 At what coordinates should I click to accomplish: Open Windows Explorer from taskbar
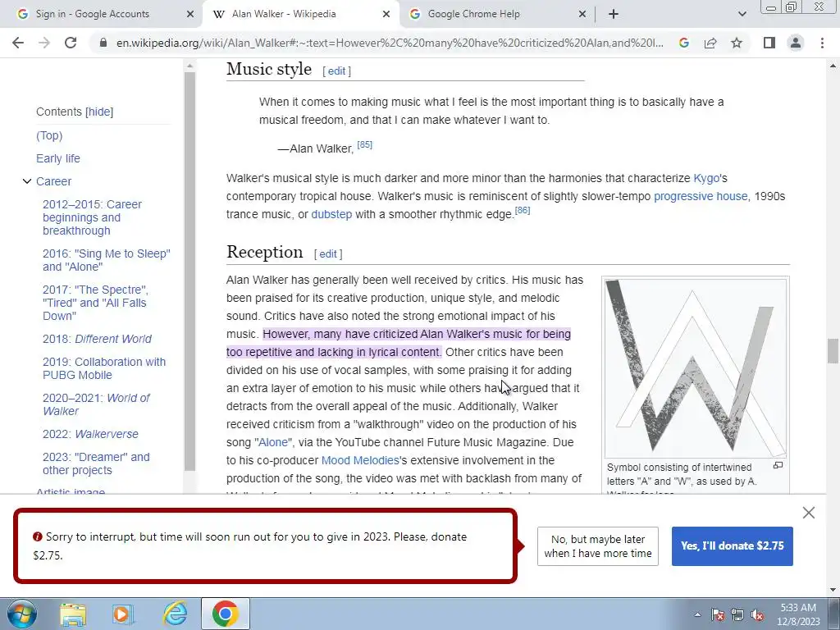pyautogui.click(x=73, y=614)
